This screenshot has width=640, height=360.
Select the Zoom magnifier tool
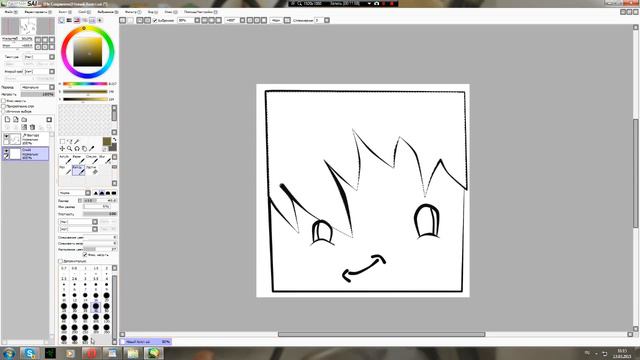[x=70, y=149]
